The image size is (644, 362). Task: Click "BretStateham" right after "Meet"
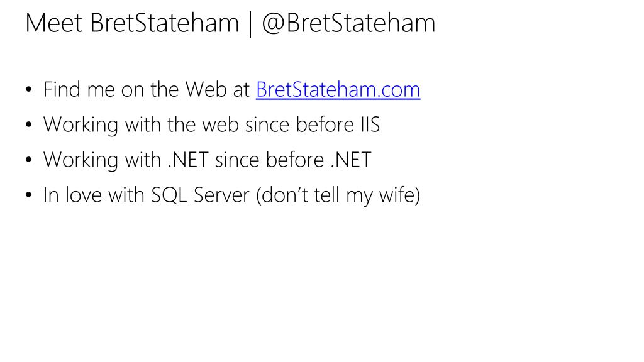coord(164,23)
